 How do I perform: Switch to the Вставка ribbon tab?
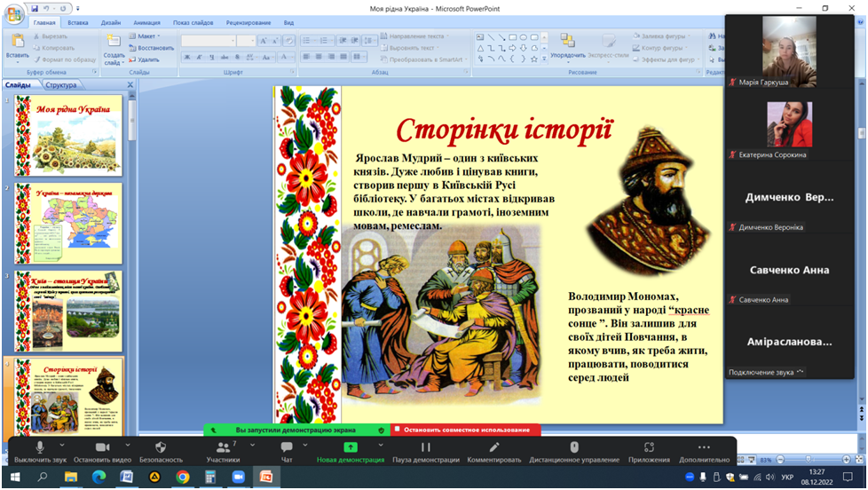[x=78, y=22]
